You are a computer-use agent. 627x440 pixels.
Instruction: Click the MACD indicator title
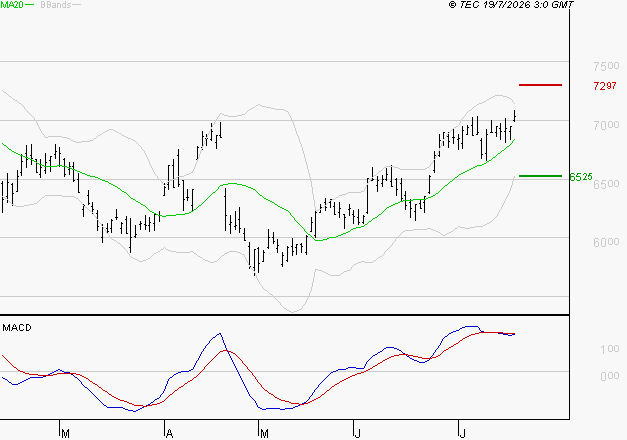(17, 328)
